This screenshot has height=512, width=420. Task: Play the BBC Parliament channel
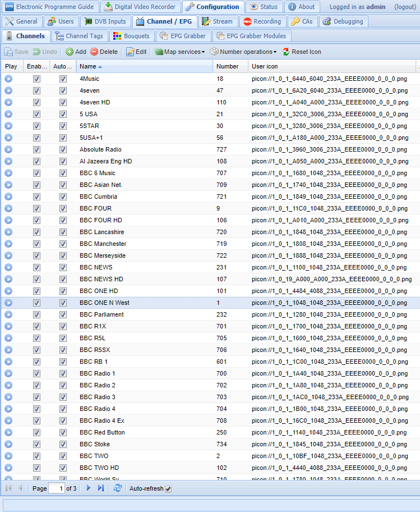tap(8, 314)
